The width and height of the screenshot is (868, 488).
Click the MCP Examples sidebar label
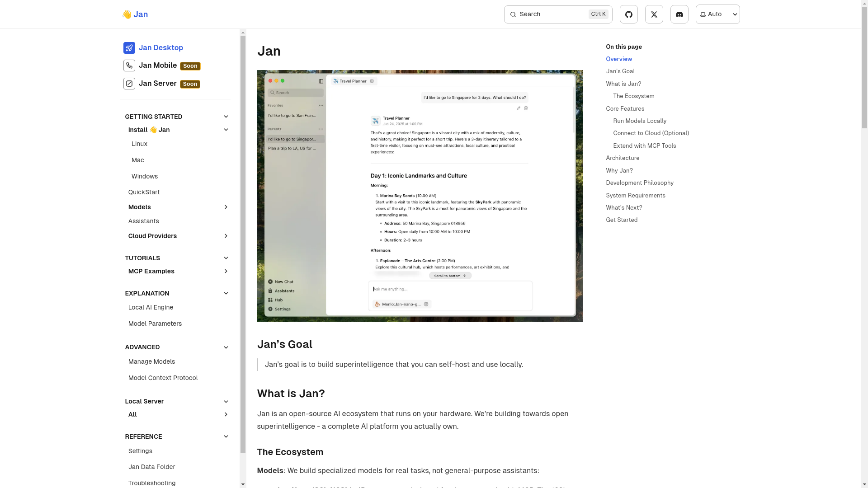[x=151, y=271]
